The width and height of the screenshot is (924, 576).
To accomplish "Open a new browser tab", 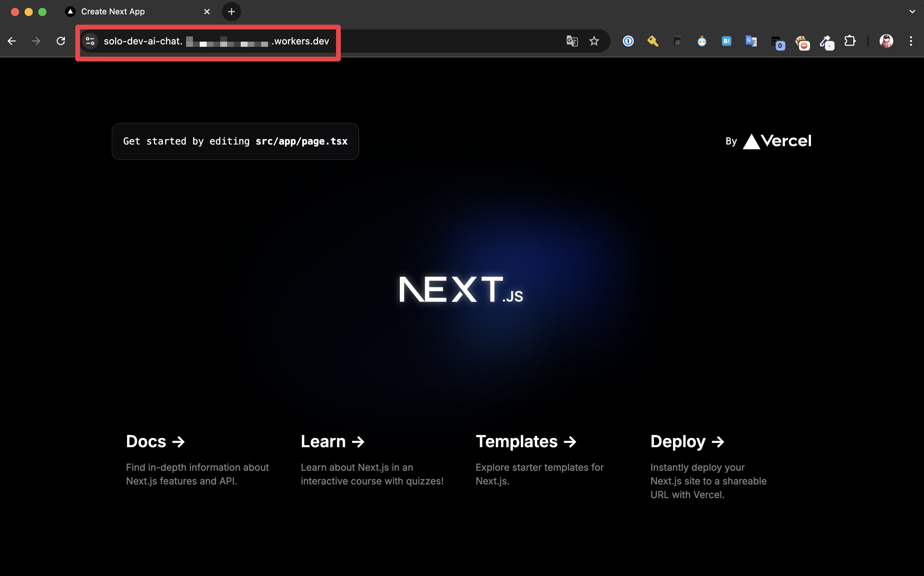I will (x=232, y=12).
